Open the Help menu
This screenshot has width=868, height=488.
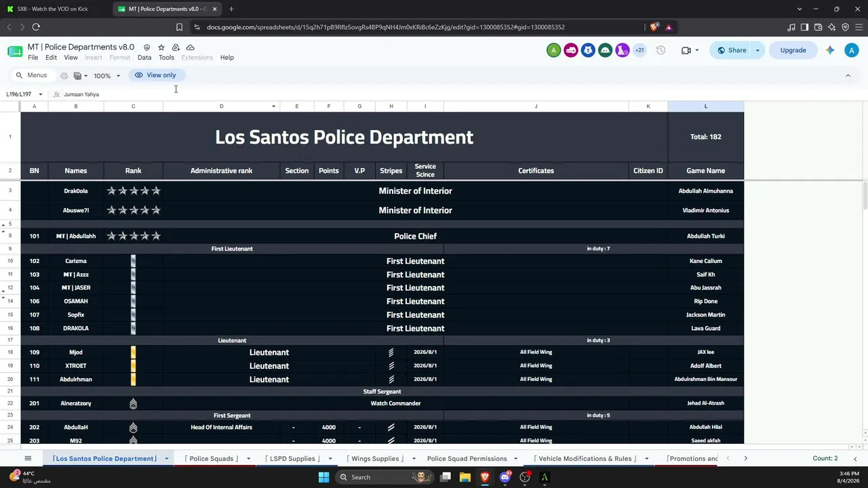227,58
